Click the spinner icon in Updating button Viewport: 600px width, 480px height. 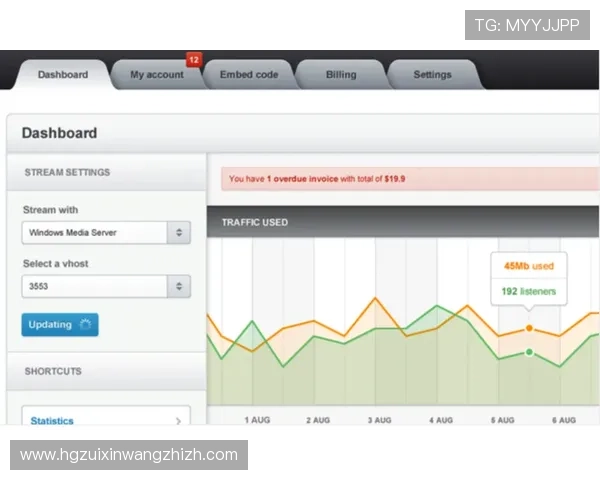pyautogui.click(x=85, y=325)
